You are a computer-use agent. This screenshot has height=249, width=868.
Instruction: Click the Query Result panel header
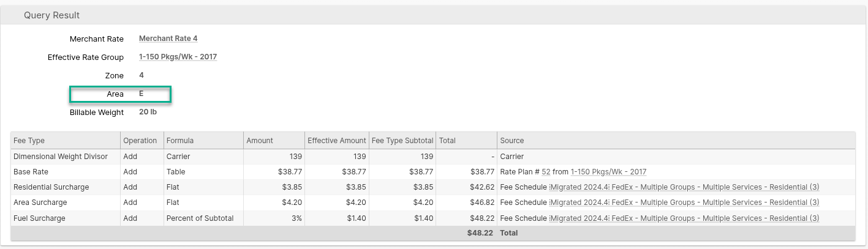(x=52, y=15)
